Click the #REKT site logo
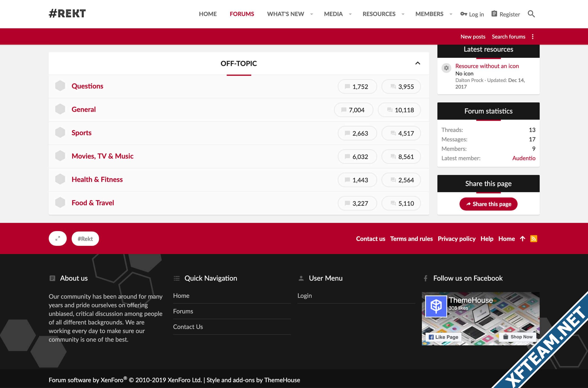 (x=67, y=13)
